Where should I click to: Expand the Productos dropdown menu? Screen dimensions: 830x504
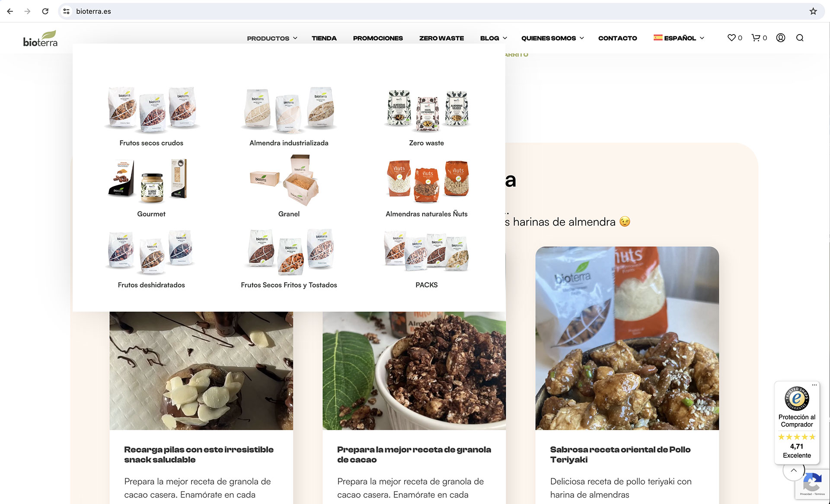click(272, 38)
